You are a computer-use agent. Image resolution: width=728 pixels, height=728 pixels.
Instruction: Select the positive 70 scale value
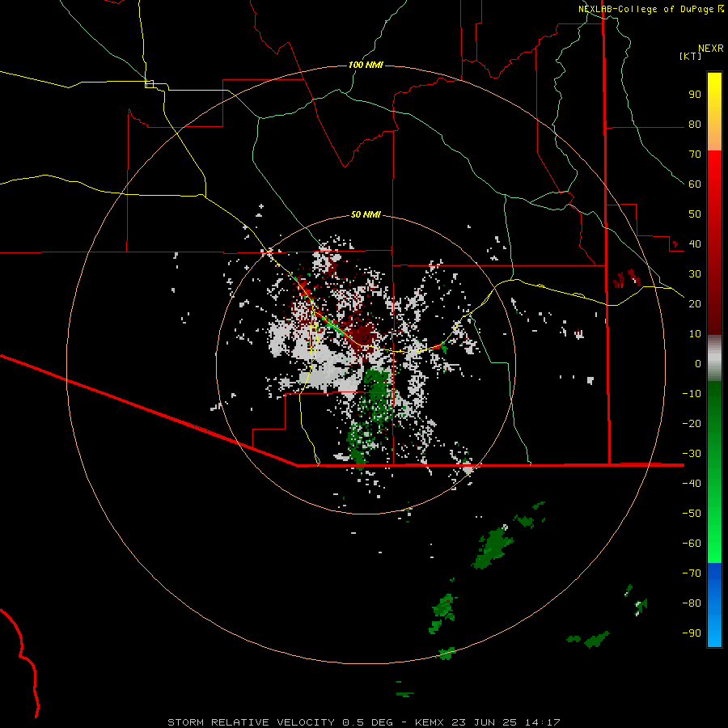pos(695,154)
